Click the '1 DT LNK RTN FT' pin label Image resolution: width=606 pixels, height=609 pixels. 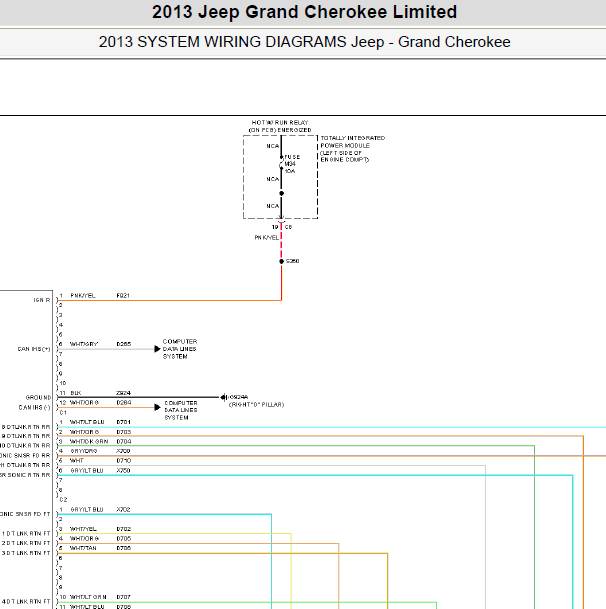tap(26, 533)
